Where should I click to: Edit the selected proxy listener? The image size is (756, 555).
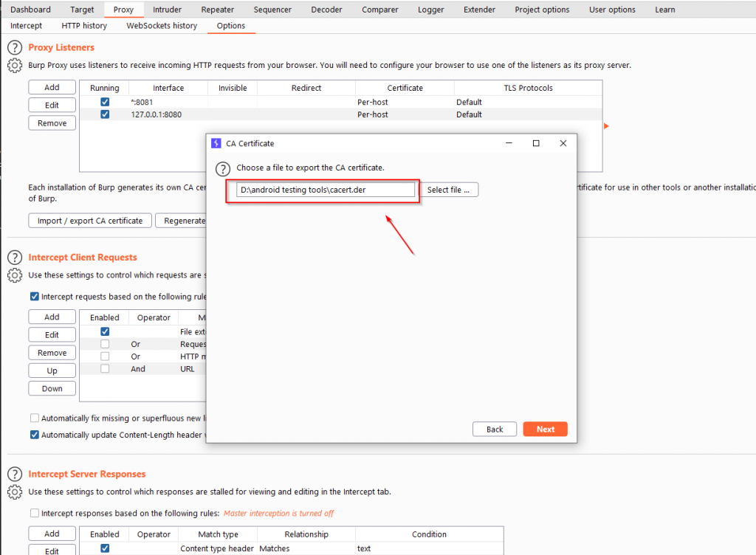click(x=52, y=105)
